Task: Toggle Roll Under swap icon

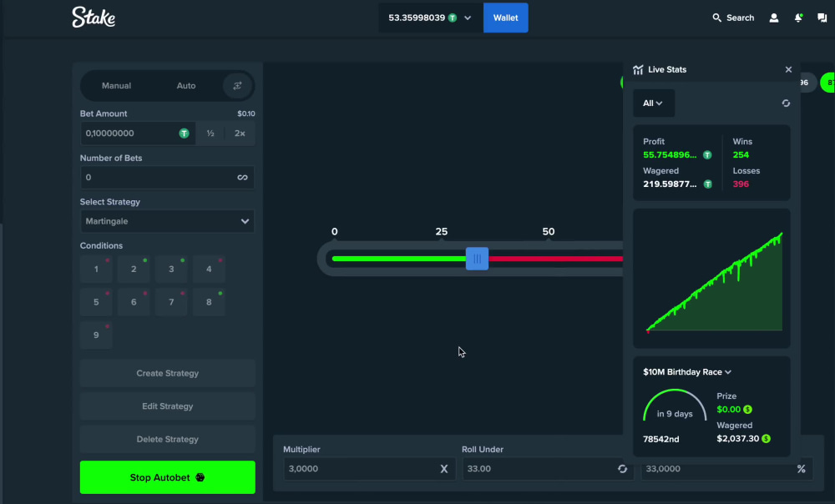Action: (x=622, y=469)
